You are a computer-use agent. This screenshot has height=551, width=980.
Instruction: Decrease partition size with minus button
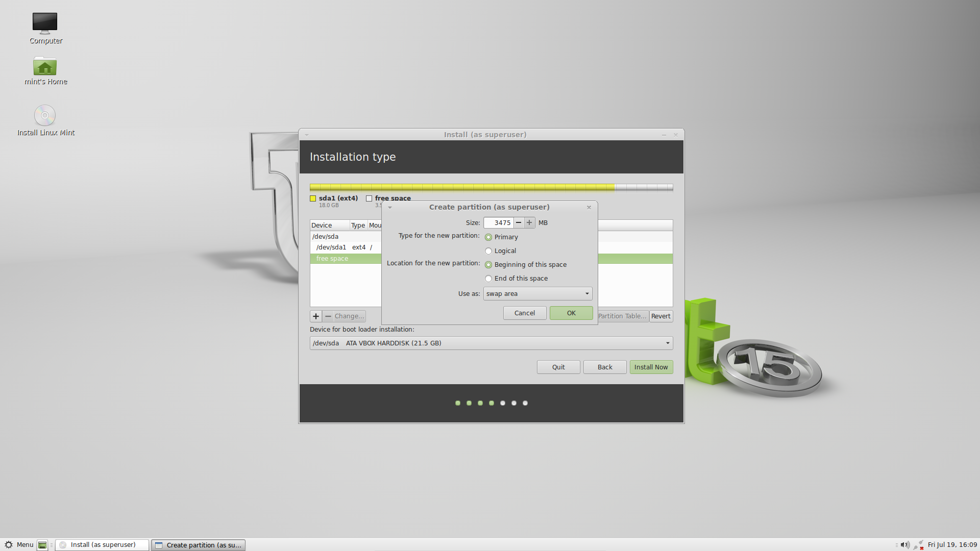(519, 223)
